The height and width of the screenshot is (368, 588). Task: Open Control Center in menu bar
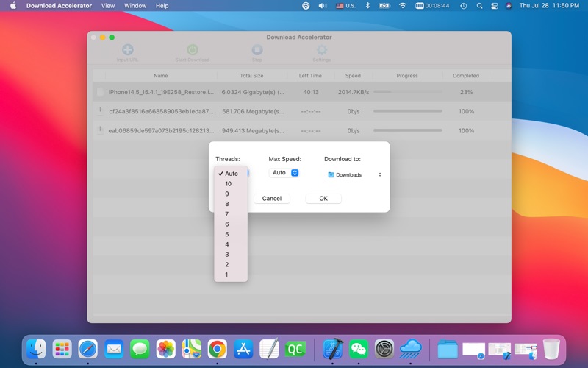tap(494, 6)
